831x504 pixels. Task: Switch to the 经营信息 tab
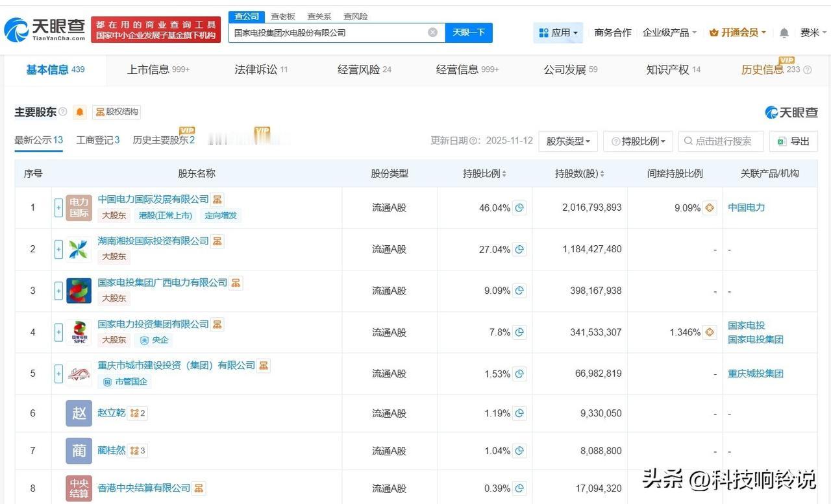point(467,69)
